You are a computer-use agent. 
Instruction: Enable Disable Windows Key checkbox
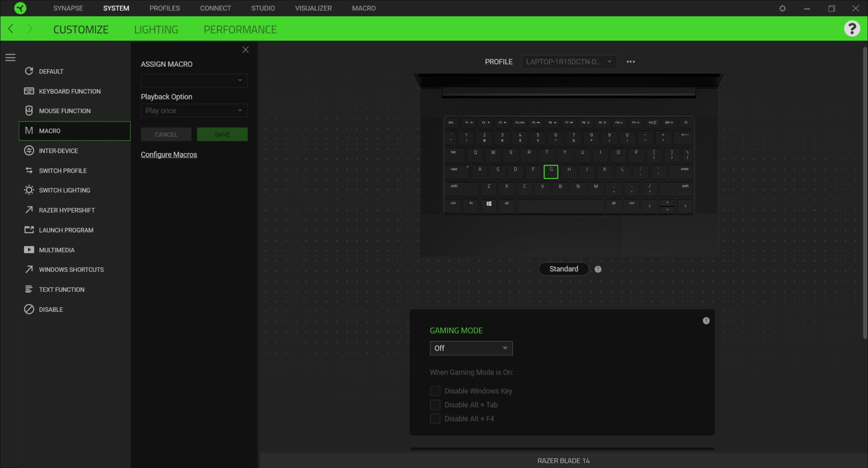tap(435, 391)
